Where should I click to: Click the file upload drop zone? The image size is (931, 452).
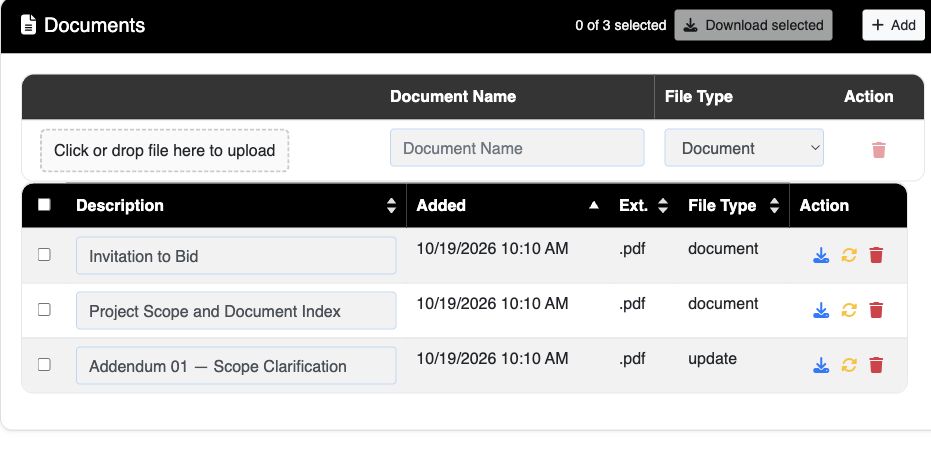(164, 150)
